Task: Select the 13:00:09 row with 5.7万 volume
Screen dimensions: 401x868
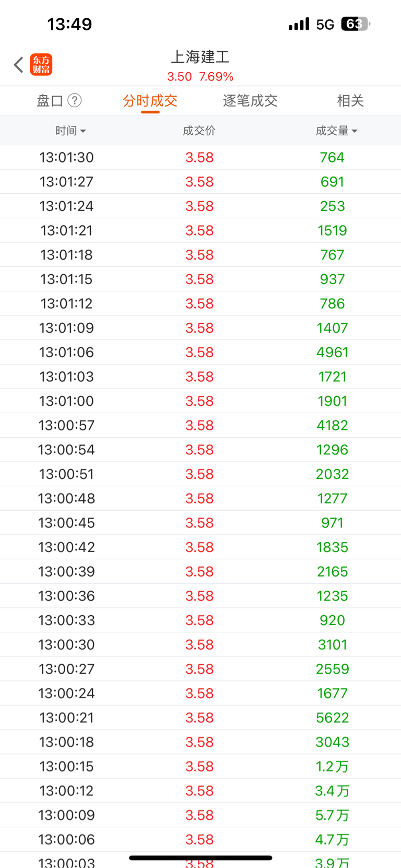Action: pyautogui.click(x=200, y=815)
